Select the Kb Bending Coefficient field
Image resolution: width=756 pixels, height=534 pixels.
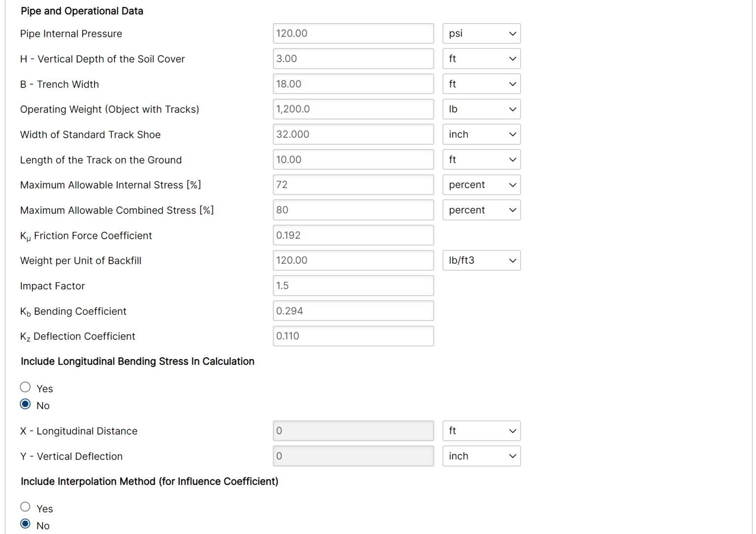point(353,311)
